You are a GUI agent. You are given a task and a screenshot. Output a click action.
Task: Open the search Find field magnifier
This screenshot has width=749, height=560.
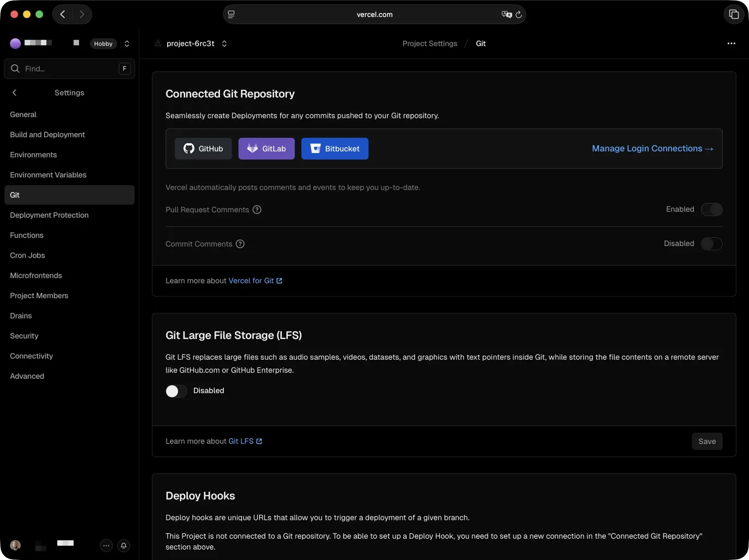pyautogui.click(x=15, y=69)
